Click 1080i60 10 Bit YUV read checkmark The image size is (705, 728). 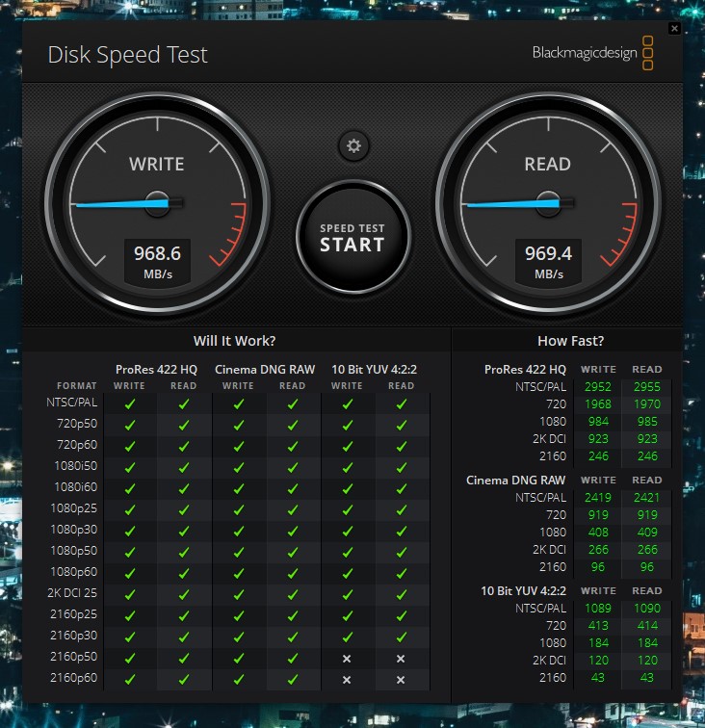click(402, 488)
